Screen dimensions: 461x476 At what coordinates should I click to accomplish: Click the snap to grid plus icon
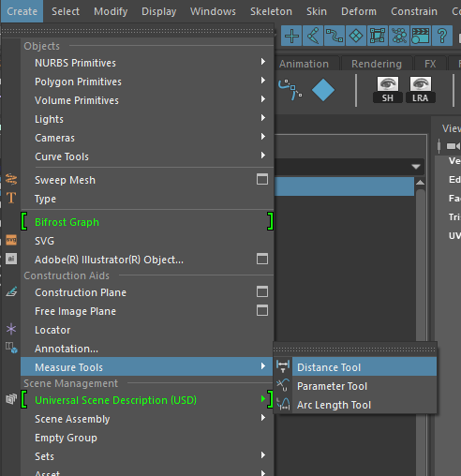(x=291, y=36)
